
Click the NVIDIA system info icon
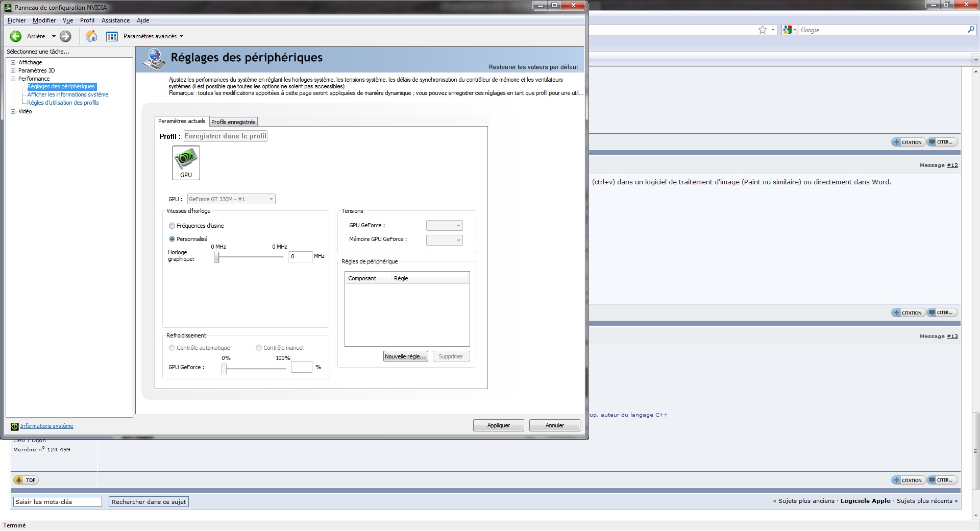(15, 426)
